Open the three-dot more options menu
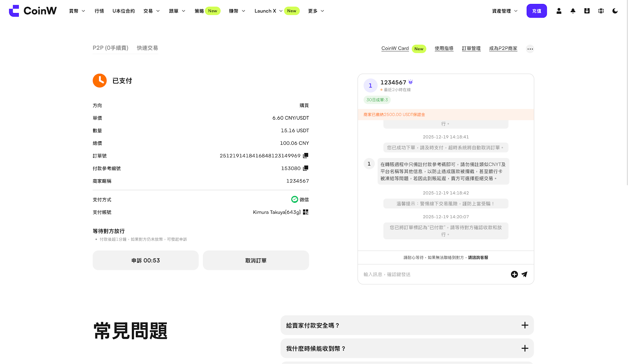Image resolution: width=628 pixels, height=364 pixels. (530, 49)
